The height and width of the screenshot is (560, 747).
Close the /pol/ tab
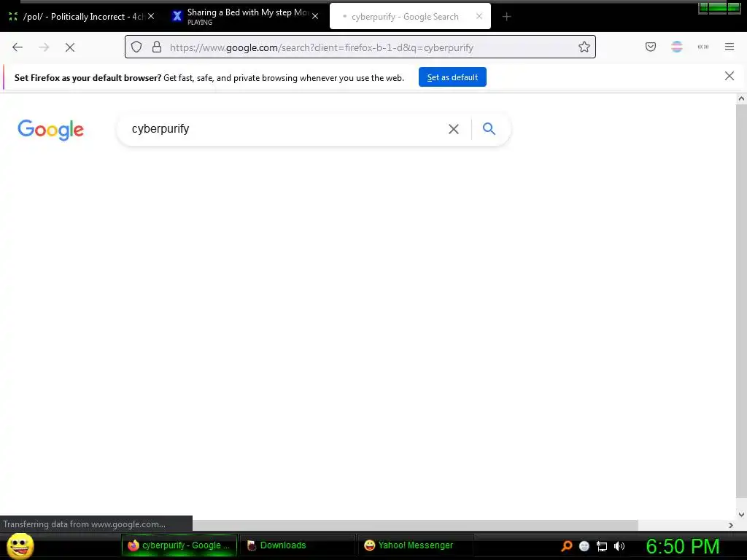(151, 16)
